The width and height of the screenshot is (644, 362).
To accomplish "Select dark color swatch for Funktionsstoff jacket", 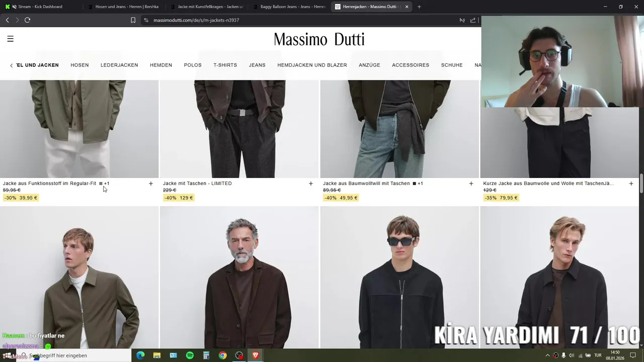I will pos(101,184).
